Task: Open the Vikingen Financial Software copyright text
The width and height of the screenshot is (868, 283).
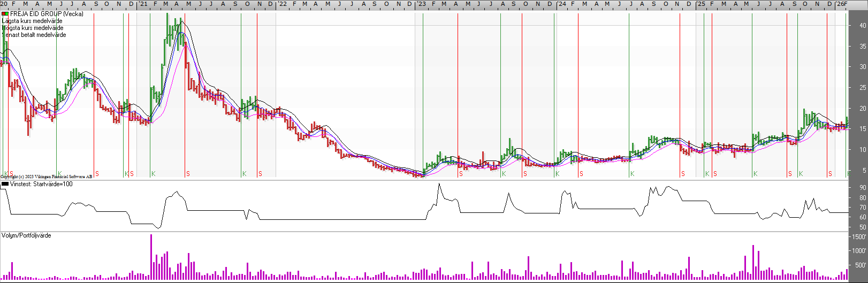Action: click(x=47, y=177)
